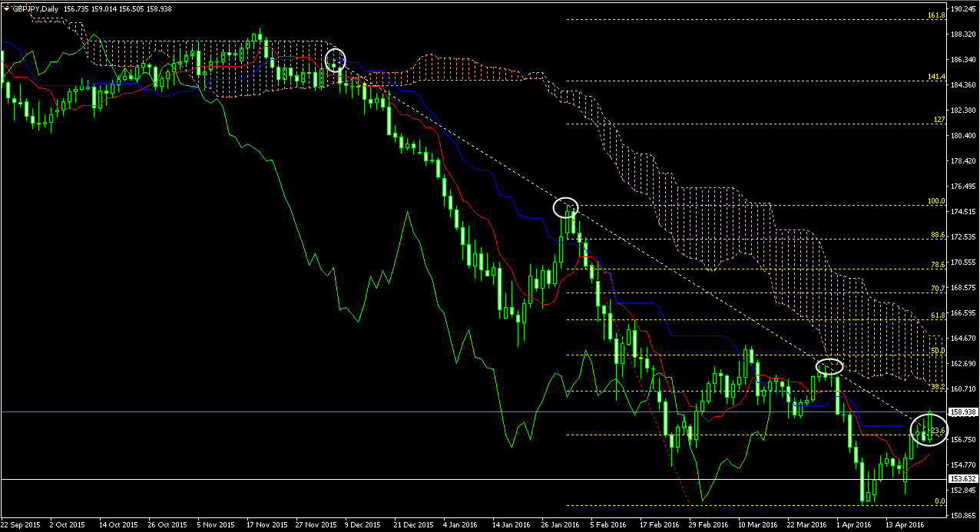Click the 186.340 price axis label
The width and height of the screenshot is (980, 532).
point(963,60)
